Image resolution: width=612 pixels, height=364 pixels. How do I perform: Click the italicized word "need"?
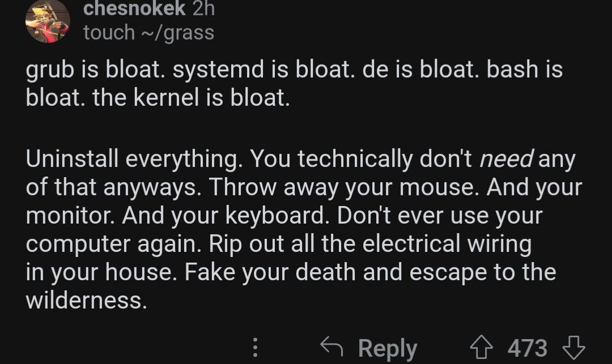tap(506, 160)
